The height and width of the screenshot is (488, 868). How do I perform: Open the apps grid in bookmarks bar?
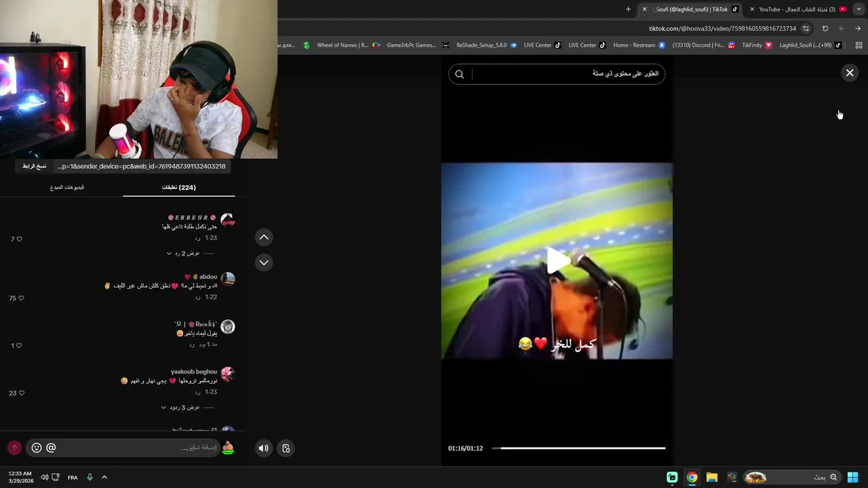click(859, 45)
